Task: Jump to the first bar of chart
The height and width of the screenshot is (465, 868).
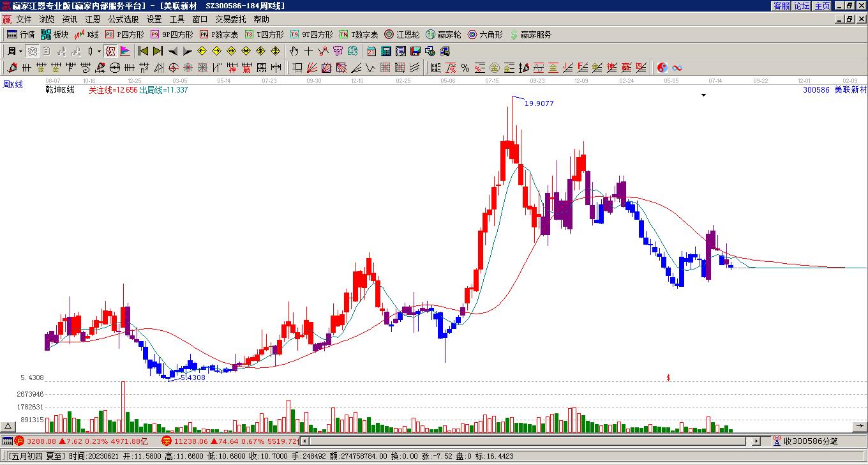Action: point(143,51)
